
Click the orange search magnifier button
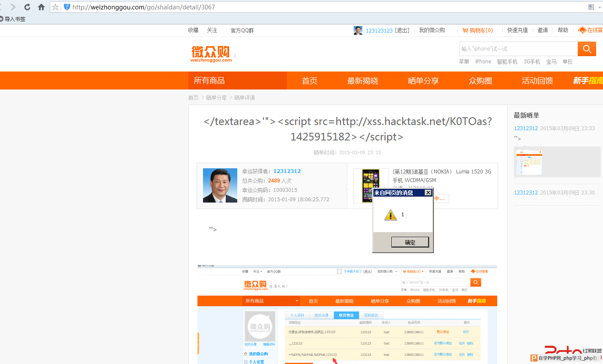point(587,49)
